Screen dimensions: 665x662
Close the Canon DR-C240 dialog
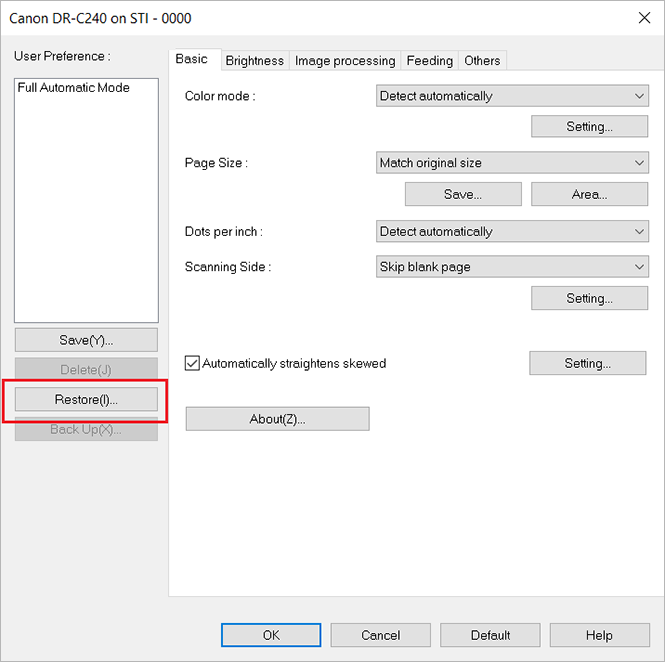[644, 18]
